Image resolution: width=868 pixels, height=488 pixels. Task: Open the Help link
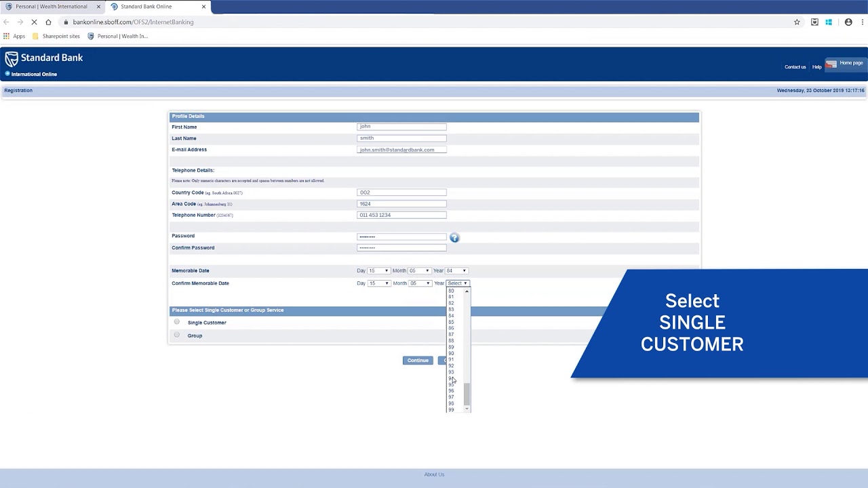pyautogui.click(x=816, y=67)
